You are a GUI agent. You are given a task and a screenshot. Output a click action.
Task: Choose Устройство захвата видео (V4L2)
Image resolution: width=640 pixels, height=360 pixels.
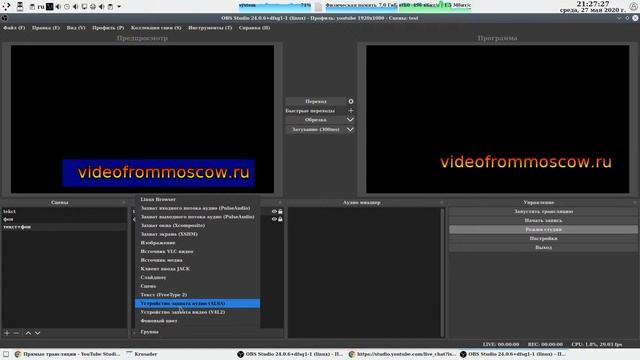(198, 312)
